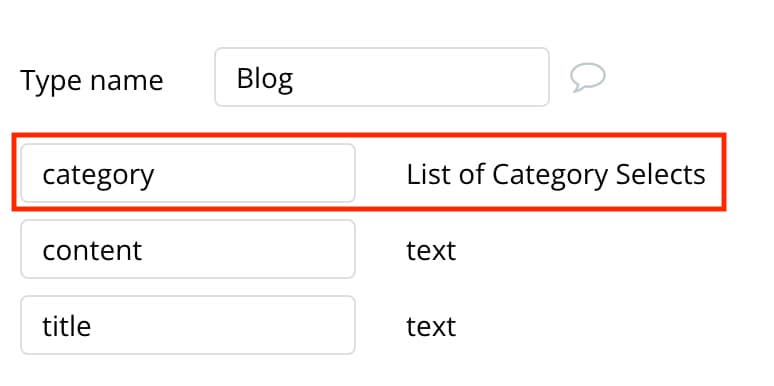The width and height of the screenshot is (774, 386).
Task: Click the List of Category Selects type
Action: coord(556,175)
